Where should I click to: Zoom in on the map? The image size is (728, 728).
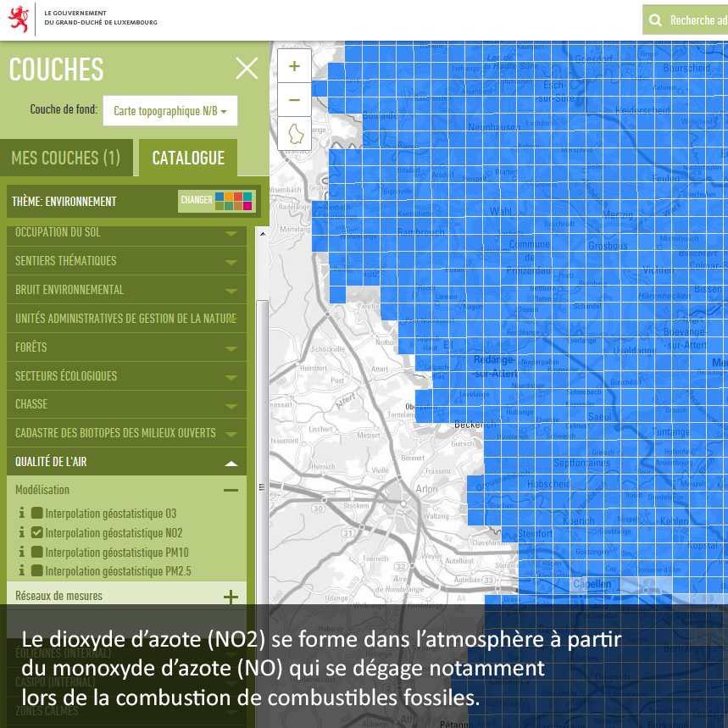(x=294, y=66)
